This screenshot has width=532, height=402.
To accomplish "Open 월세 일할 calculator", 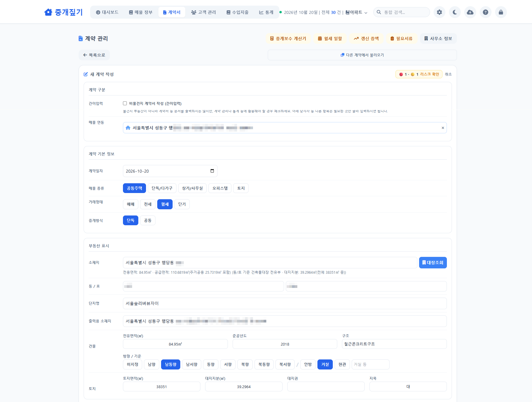I will click(x=330, y=38).
